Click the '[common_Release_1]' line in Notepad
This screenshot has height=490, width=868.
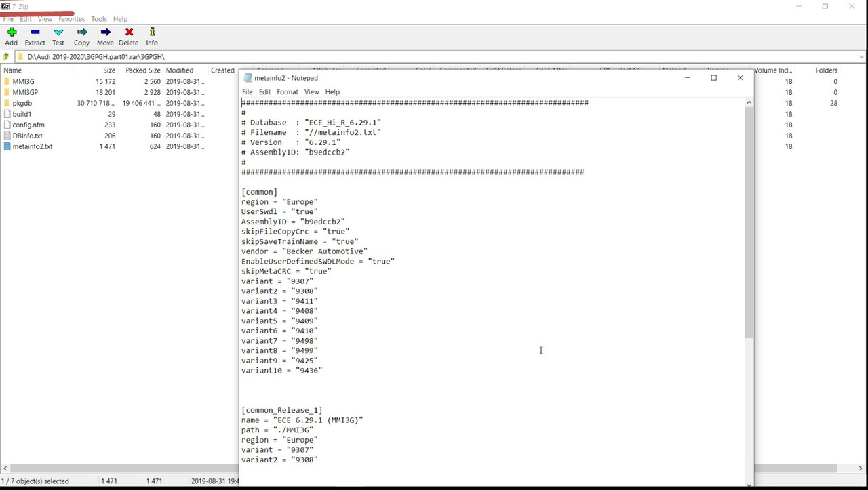pyautogui.click(x=281, y=410)
